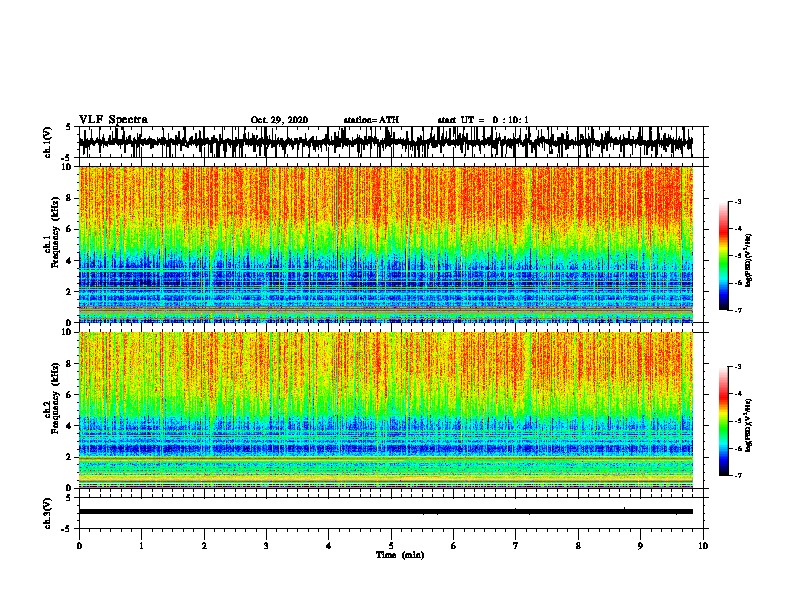Click the "-3" label on ch.1 colorbar

tap(737, 201)
